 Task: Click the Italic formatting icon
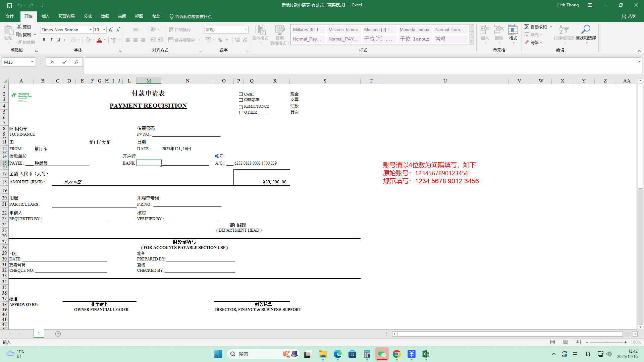coord(51,40)
